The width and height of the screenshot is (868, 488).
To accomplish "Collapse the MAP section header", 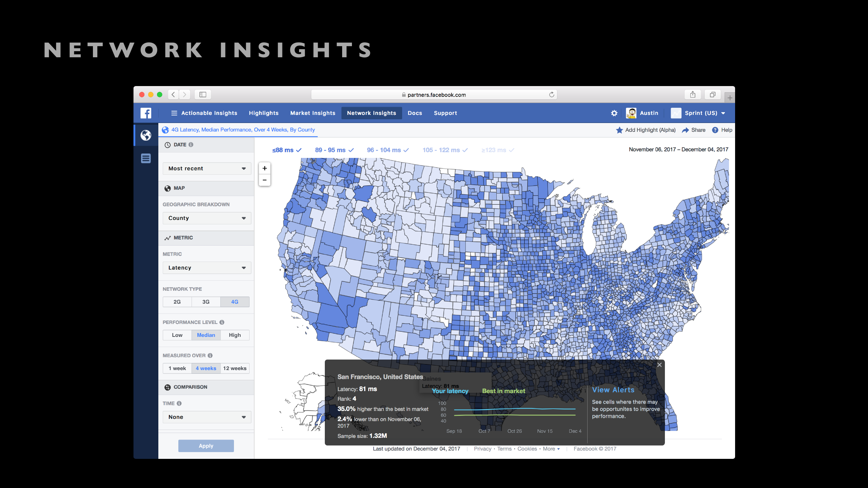I will coord(206,188).
